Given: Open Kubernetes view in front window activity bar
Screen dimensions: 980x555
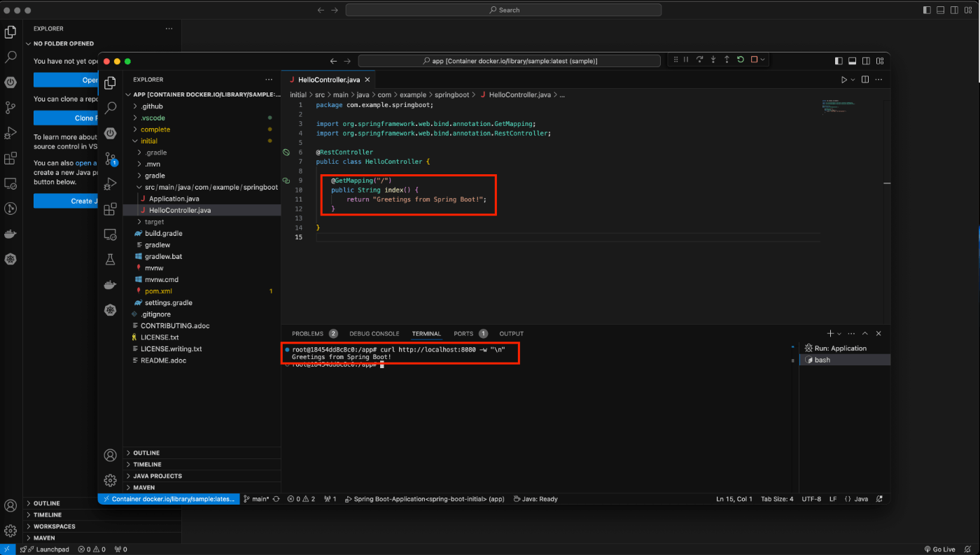Looking at the screenshot, I should [110, 309].
